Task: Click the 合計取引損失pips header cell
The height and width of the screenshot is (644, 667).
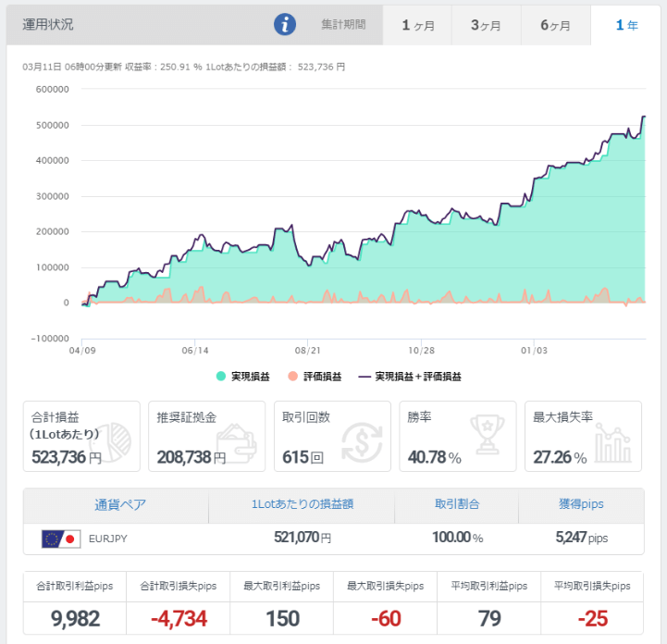Action: tap(179, 587)
